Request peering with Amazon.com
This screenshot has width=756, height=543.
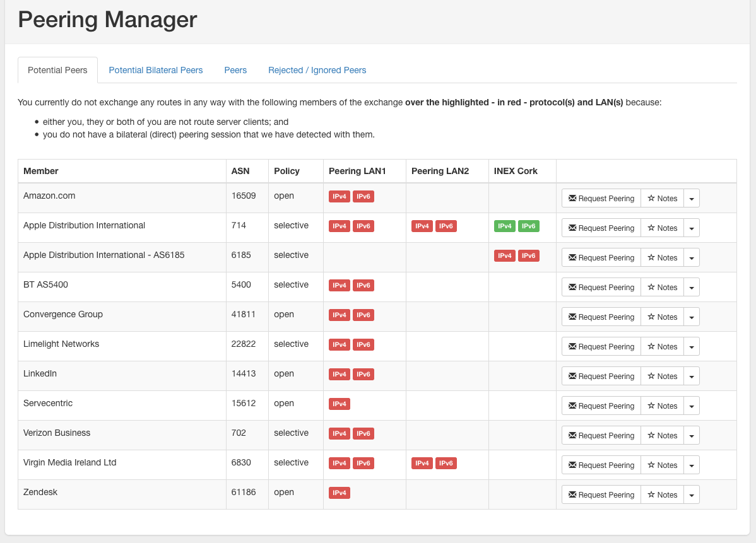(601, 199)
